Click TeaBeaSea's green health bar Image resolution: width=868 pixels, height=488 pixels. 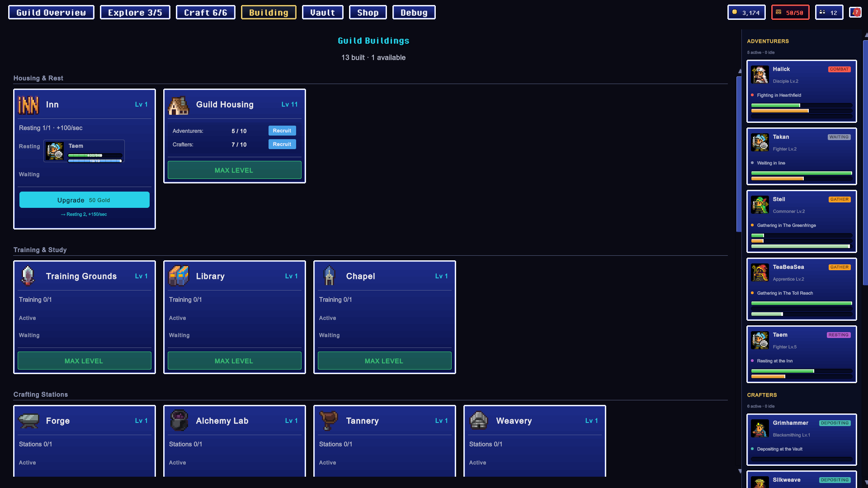(802, 303)
